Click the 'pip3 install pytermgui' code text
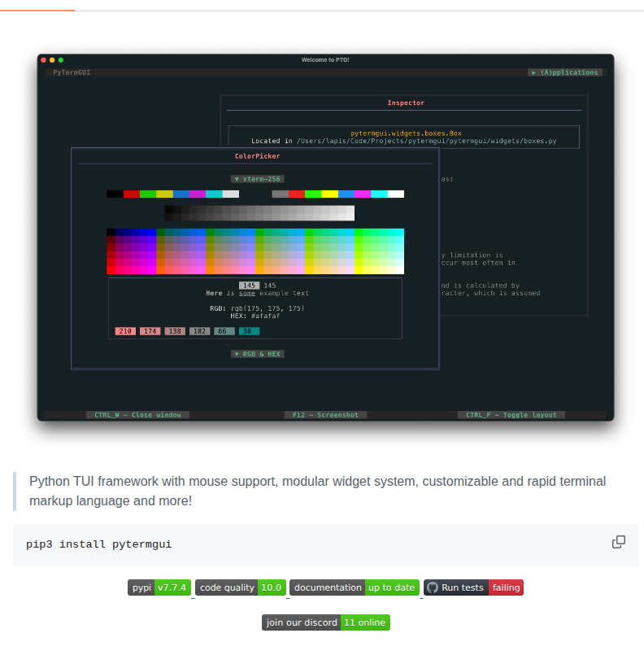The width and height of the screenshot is (644, 655). click(99, 544)
